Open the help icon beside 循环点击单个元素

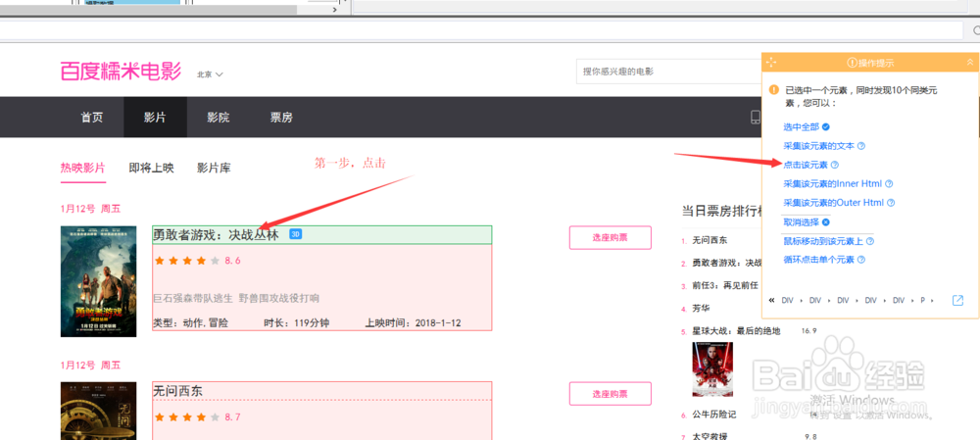(x=860, y=260)
